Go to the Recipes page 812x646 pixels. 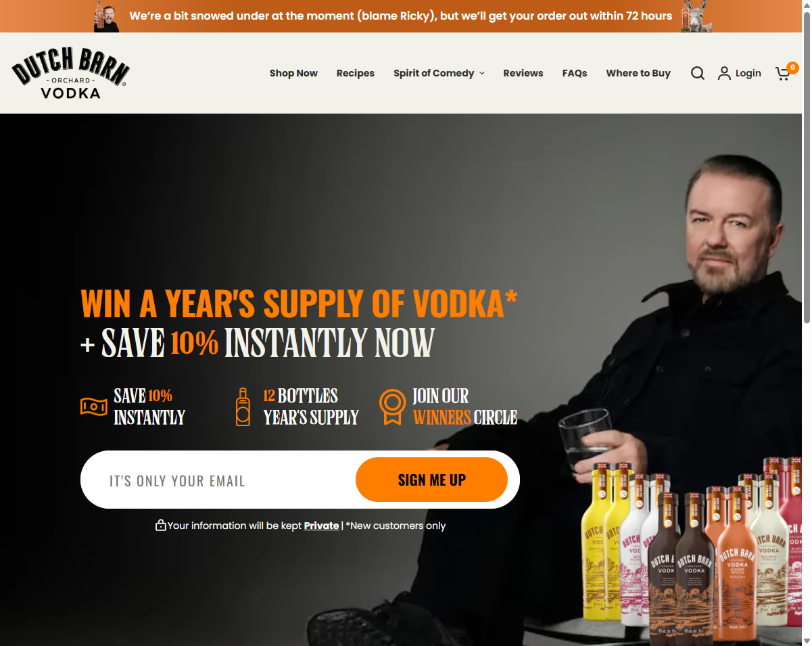355,73
